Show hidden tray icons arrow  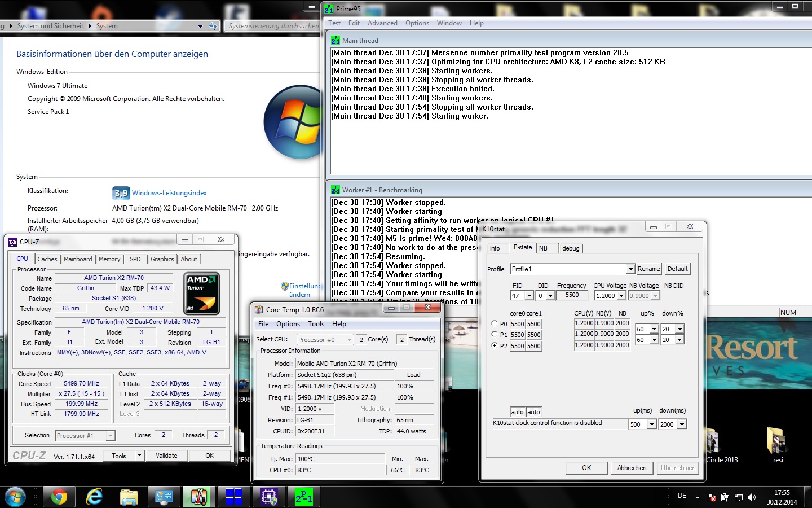click(x=698, y=497)
